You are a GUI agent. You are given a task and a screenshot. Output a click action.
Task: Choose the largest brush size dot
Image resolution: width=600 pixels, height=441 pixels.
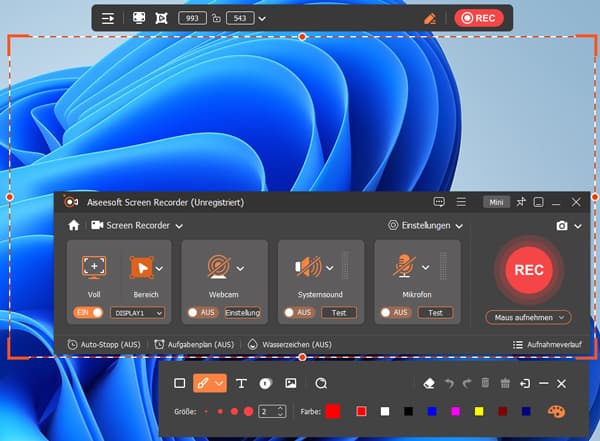(x=248, y=412)
